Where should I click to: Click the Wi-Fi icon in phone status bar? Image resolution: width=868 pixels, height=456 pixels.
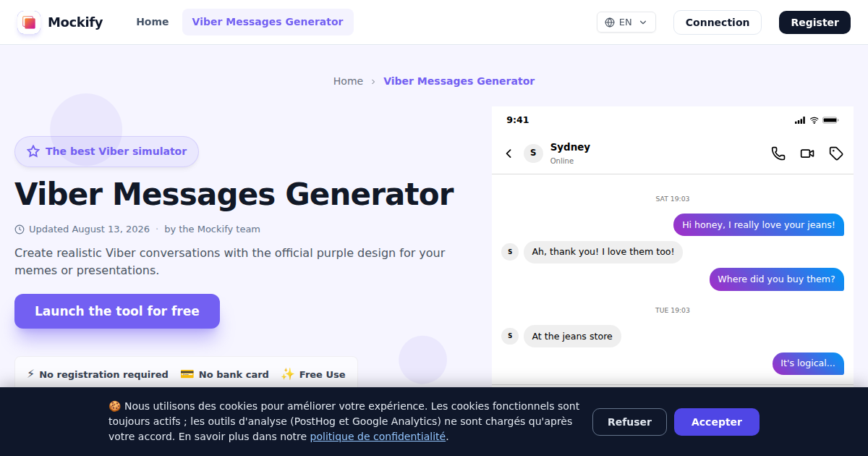pos(814,120)
